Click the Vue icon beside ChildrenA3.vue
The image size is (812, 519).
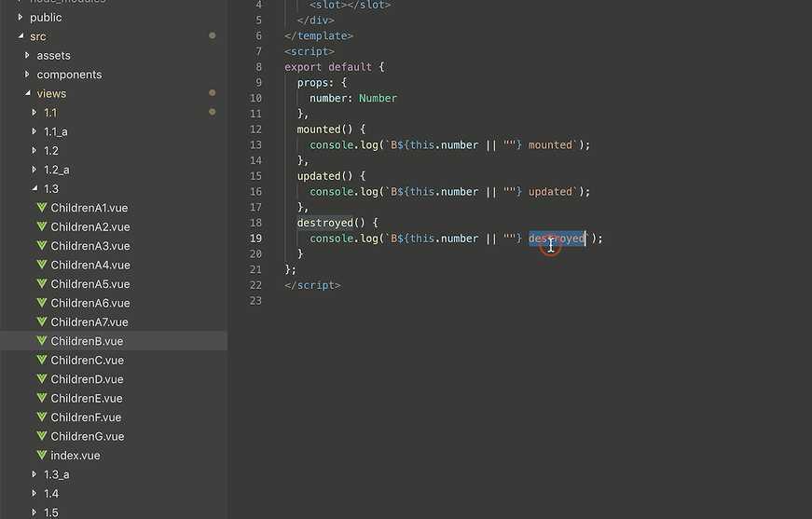click(42, 246)
